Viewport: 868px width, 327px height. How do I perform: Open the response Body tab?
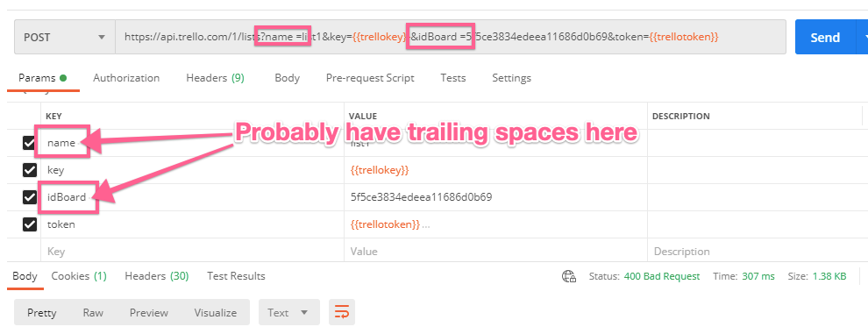click(x=25, y=275)
